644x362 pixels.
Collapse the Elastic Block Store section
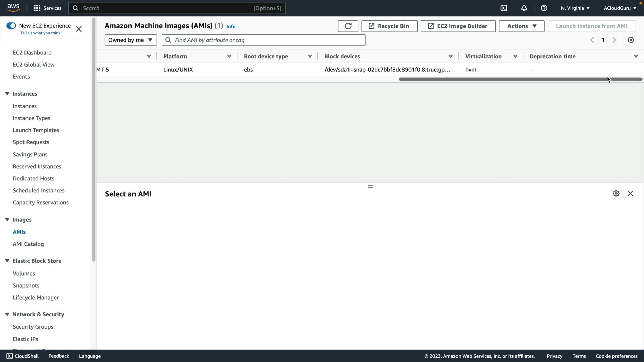pyautogui.click(x=7, y=261)
